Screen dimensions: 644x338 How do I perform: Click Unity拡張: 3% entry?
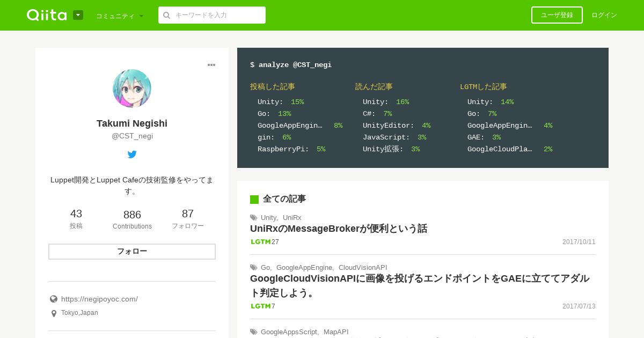391,149
